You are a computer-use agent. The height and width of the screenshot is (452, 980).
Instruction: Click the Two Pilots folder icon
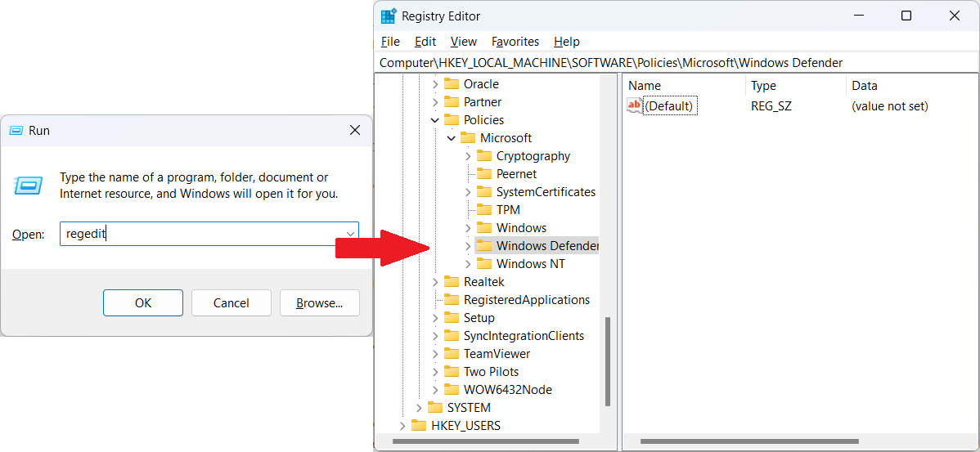(452, 372)
